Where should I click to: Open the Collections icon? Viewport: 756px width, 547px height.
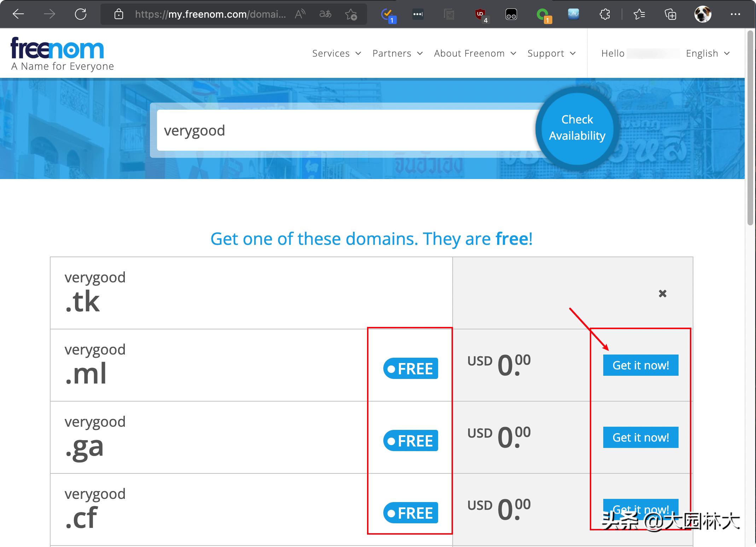coord(670,14)
